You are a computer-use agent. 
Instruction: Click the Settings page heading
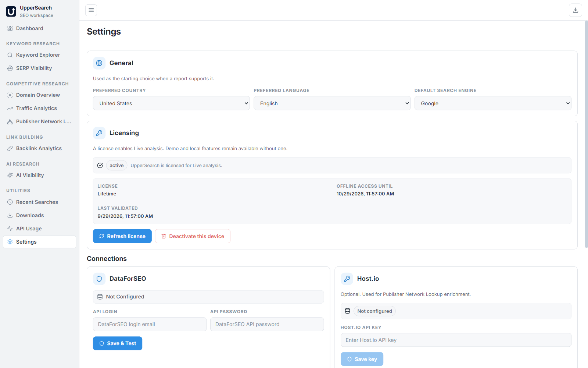(x=104, y=32)
